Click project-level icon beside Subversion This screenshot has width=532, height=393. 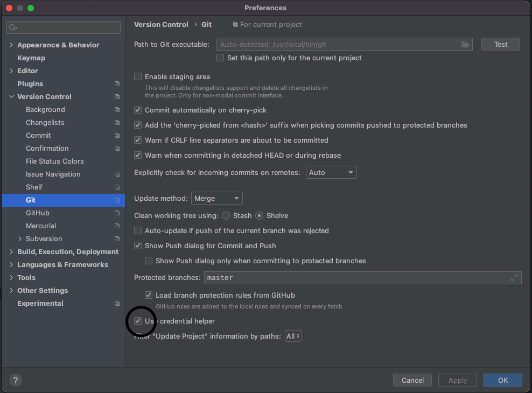click(117, 238)
